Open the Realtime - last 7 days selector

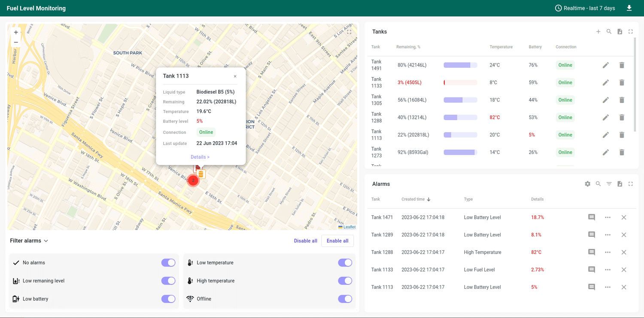pyautogui.click(x=585, y=8)
